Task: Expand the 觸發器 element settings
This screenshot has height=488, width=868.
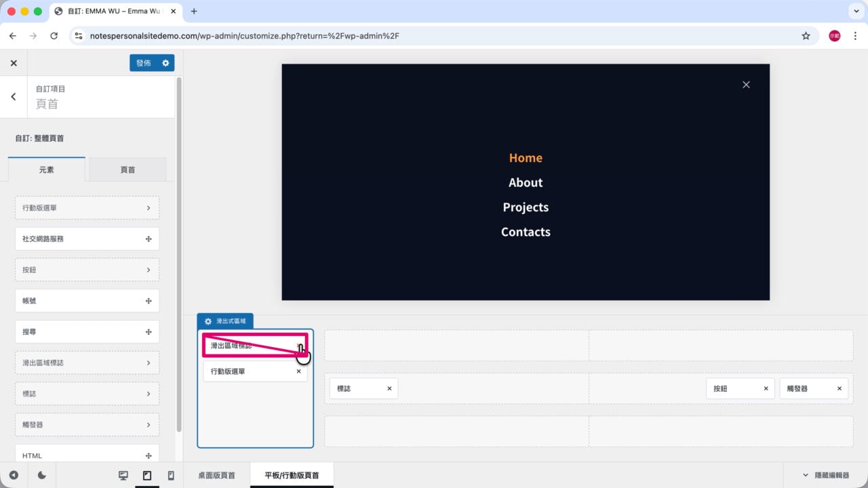Action: (87, 424)
